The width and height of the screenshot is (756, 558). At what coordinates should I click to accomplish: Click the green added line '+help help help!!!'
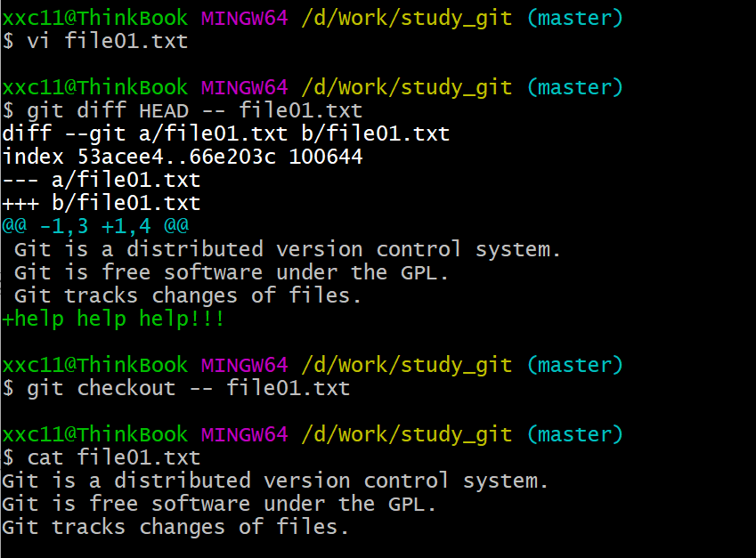[x=113, y=319]
